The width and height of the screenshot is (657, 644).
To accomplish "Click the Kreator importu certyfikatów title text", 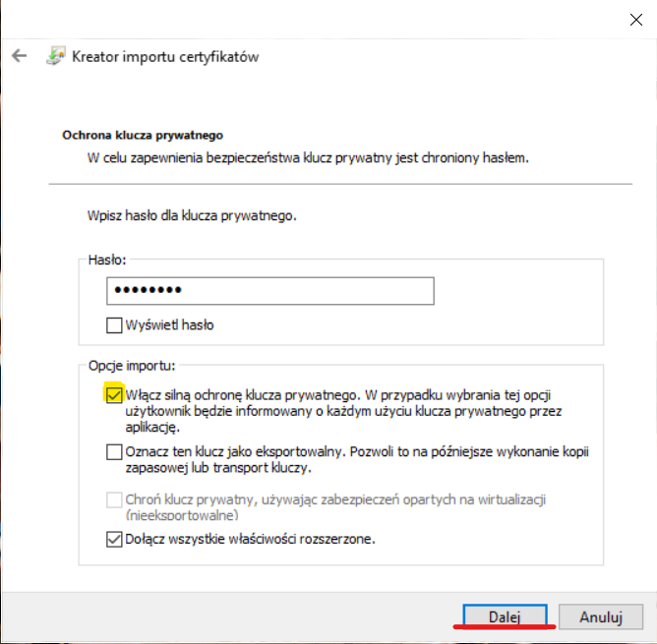I will tap(165, 56).
